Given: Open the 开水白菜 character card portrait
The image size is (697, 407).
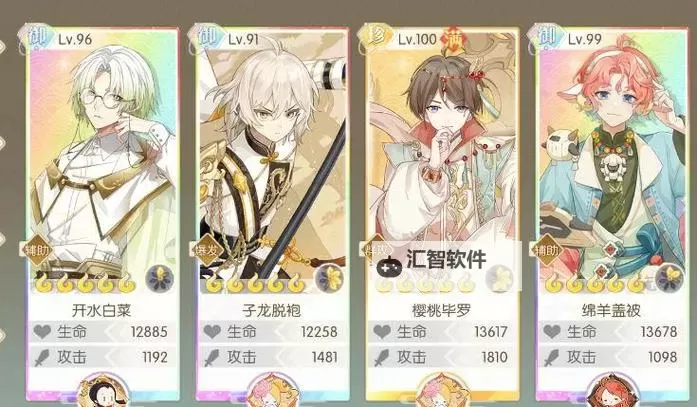Looking at the screenshot, I should click(x=103, y=162).
